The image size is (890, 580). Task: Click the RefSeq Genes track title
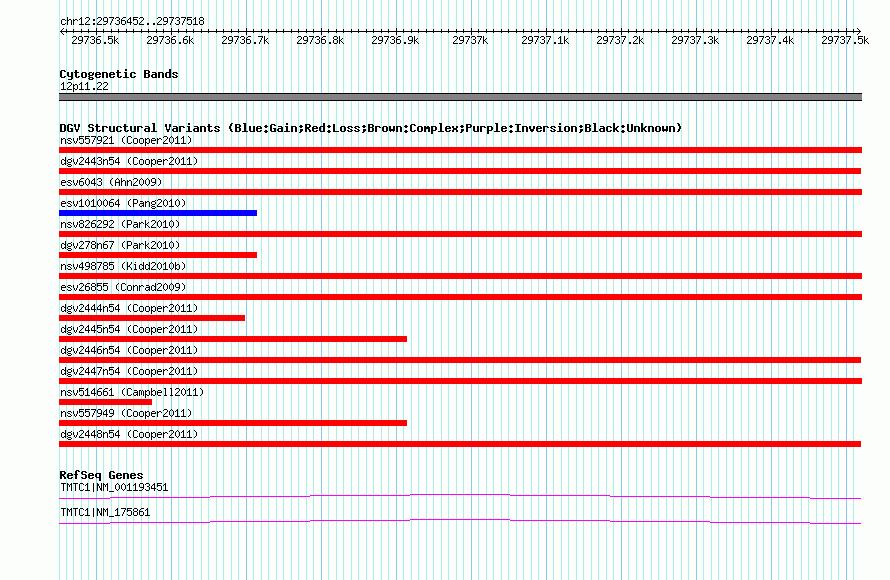point(101,475)
